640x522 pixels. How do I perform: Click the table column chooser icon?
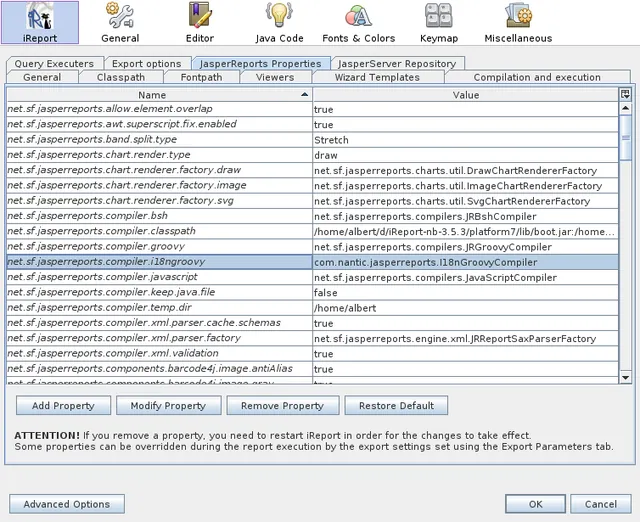click(625, 94)
